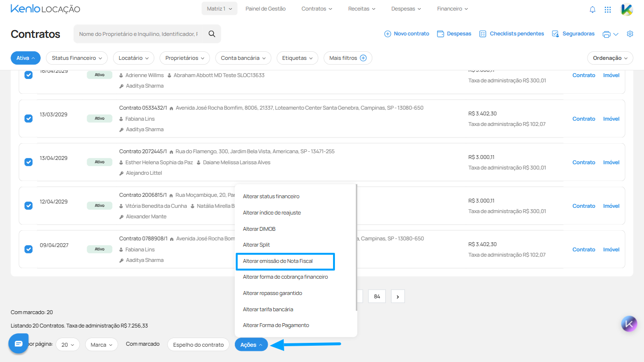The image size is (644, 362).
Task: Change per-page count dropdown showing 20
Action: tap(68, 345)
